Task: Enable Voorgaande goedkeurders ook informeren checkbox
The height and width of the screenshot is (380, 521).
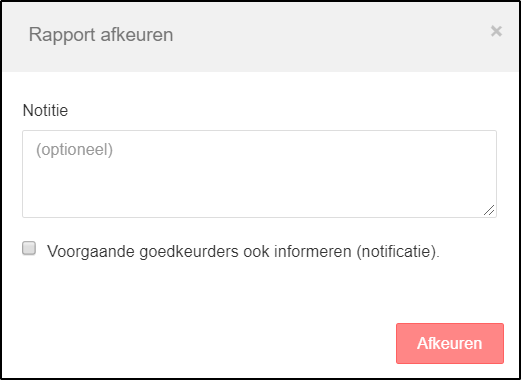Action: pos(29,248)
